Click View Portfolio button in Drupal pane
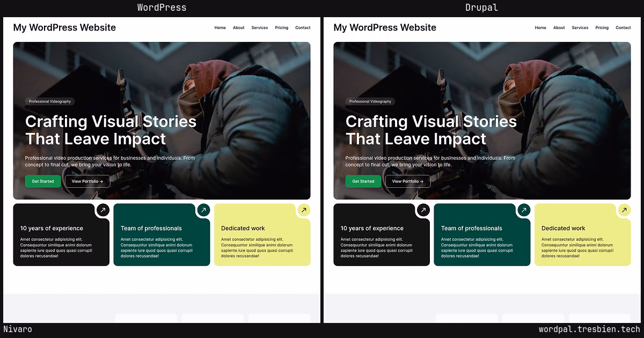This screenshot has width=644, height=338. point(408,181)
